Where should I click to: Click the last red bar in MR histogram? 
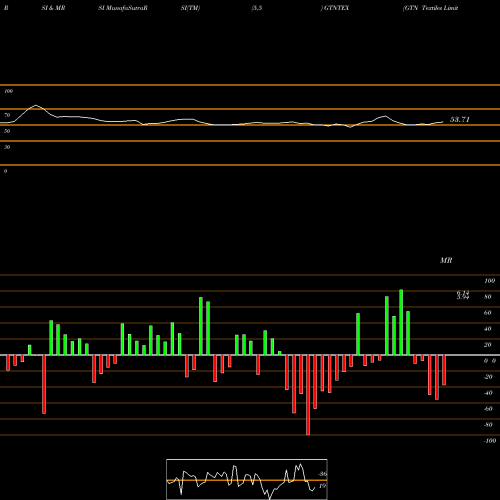[444, 370]
